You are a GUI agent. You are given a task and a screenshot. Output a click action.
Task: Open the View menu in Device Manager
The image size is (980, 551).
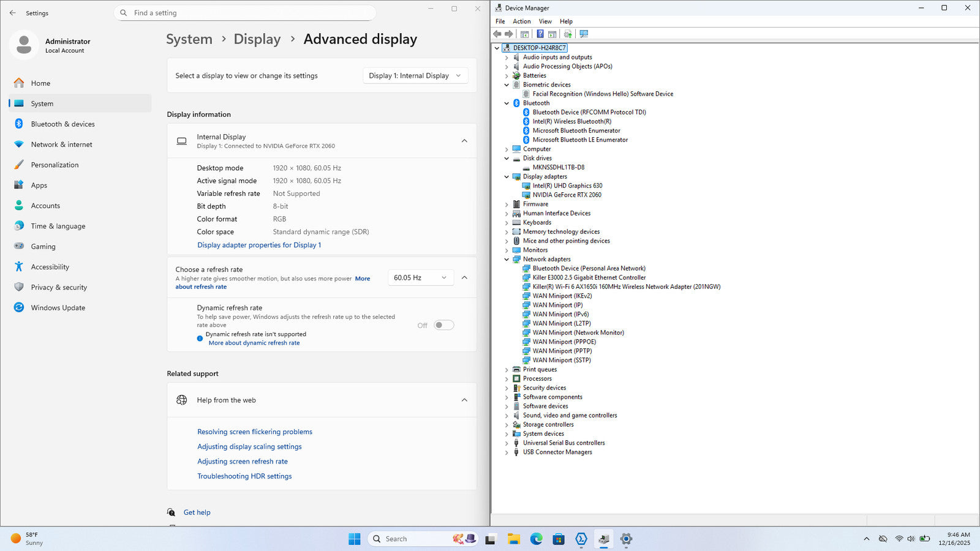(545, 21)
